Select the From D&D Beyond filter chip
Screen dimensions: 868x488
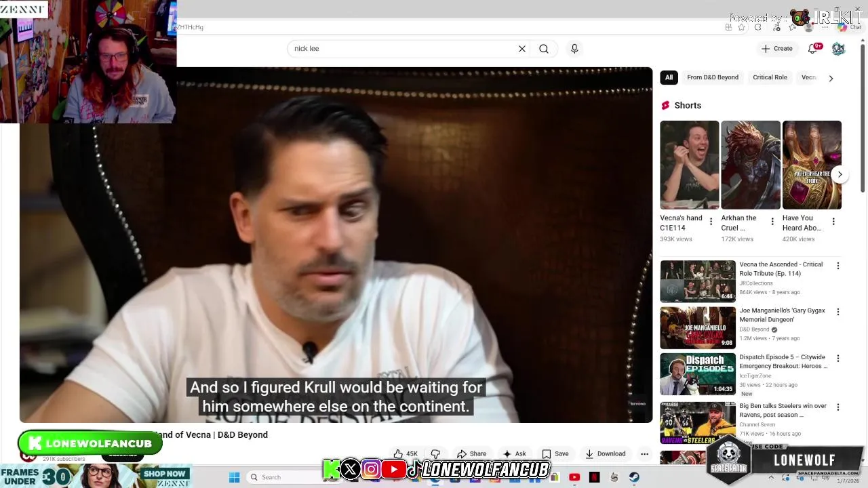(x=713, y=77)
